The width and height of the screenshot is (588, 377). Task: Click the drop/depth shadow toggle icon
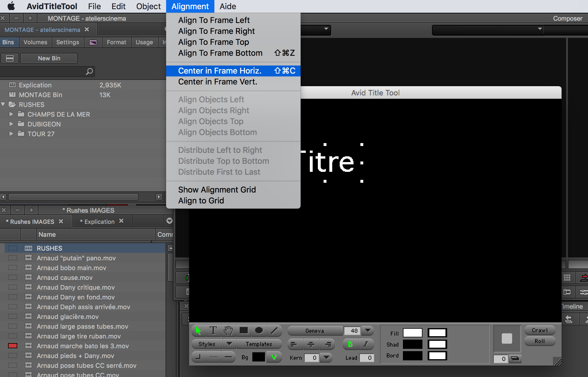coord(515,359)
